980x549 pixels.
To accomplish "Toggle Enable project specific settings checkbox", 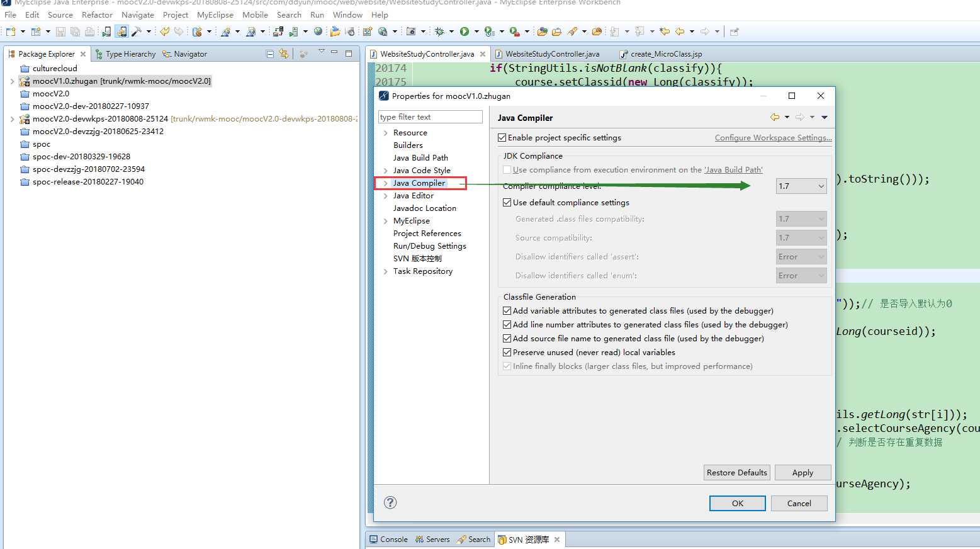I will point(502,137).
